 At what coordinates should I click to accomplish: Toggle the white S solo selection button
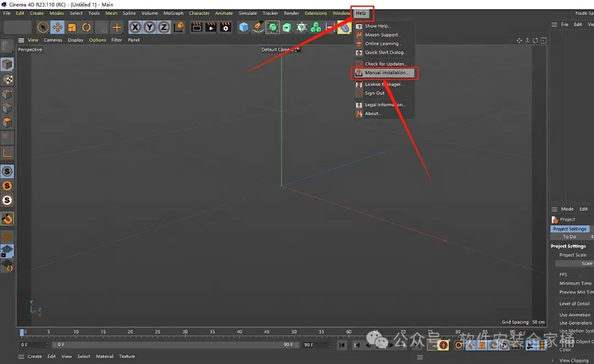pos(7,200)
